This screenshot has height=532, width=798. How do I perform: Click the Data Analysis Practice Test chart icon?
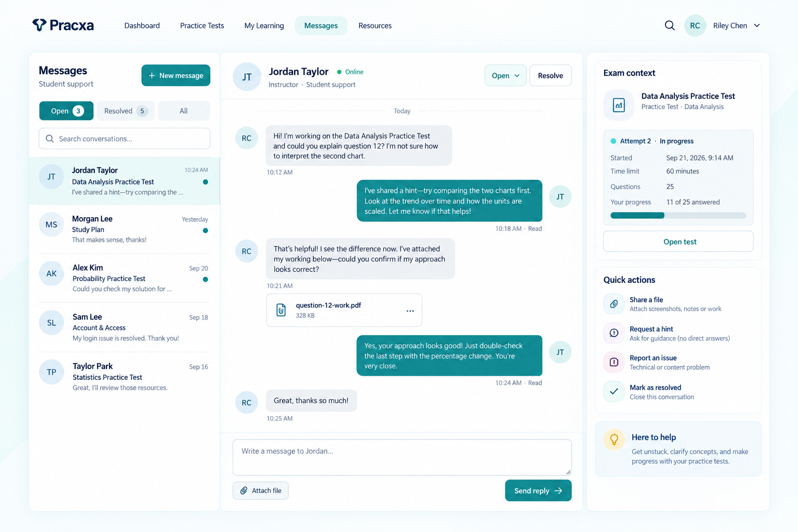619,105
